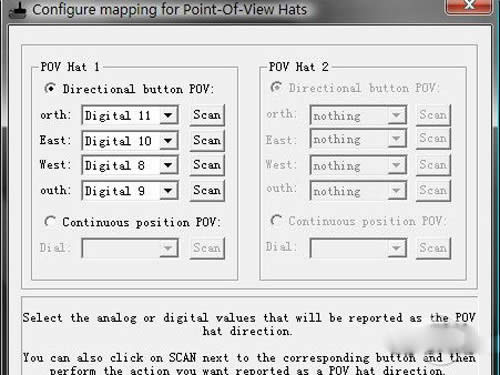Click Scan next to Hat 1 South
Viewport: 500px width, 375px height.
(207, 190)
